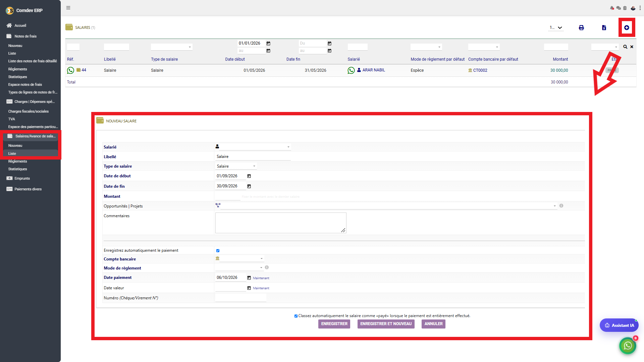Click the Commentaires text area
644x362 pixels.
[281, 223]
